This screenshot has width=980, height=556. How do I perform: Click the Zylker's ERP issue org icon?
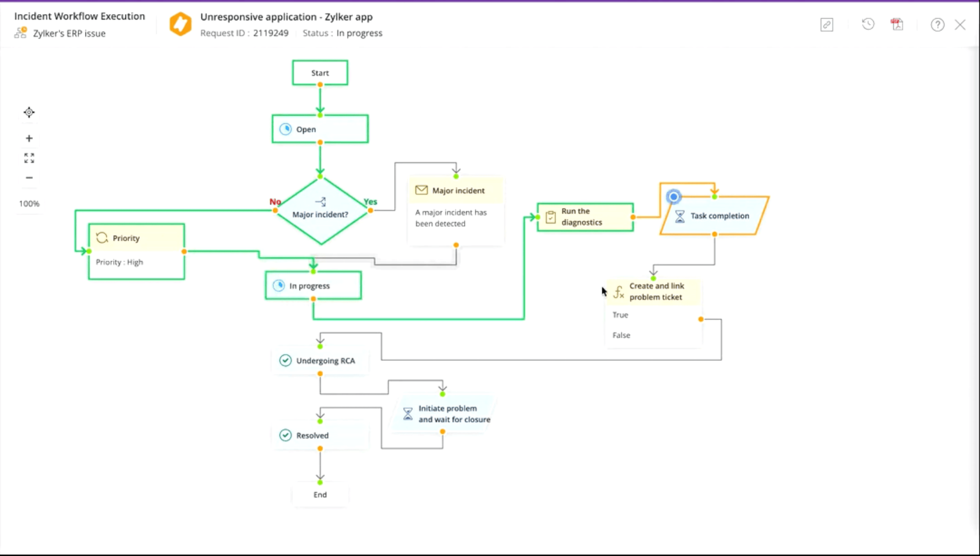[x=20, y=33]
